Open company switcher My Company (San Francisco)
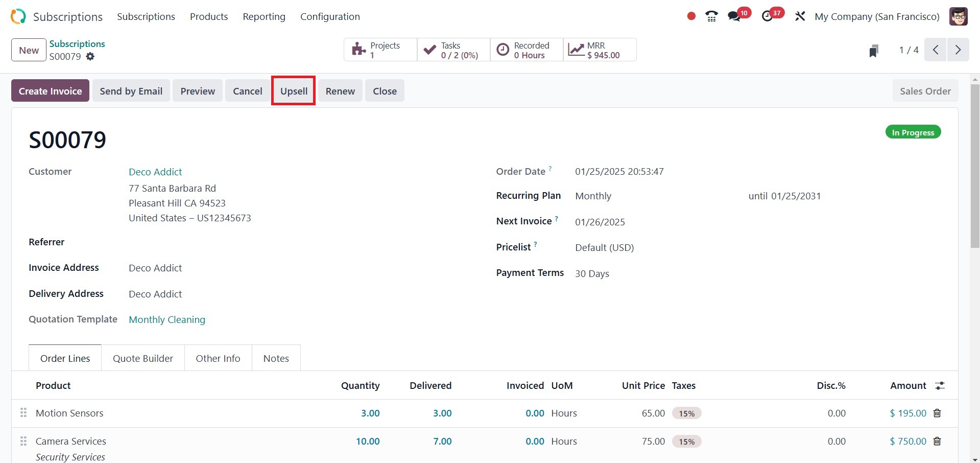The width and height of the screenshot is (980, 463). 877,16
